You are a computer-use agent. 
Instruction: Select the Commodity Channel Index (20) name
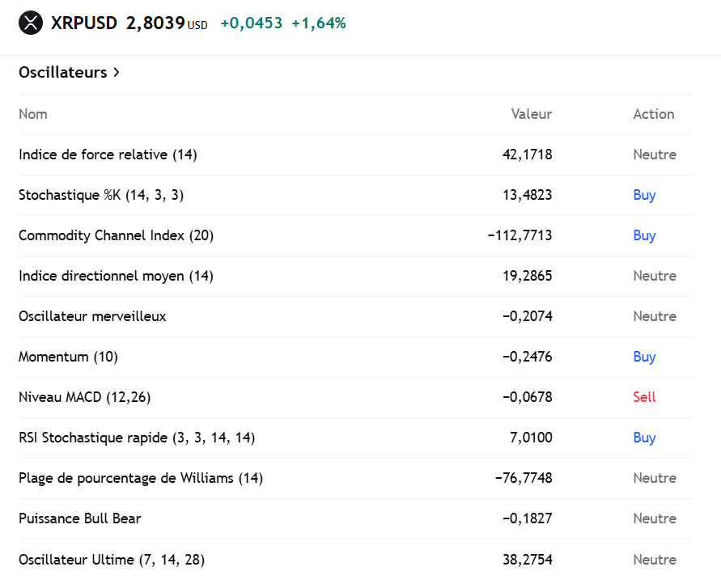(116, 235)
